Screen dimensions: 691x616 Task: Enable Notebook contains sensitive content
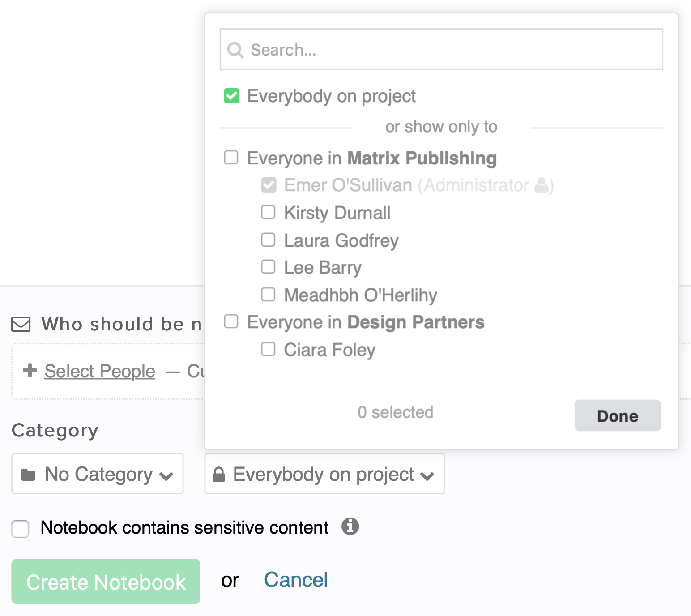[21, 528]
